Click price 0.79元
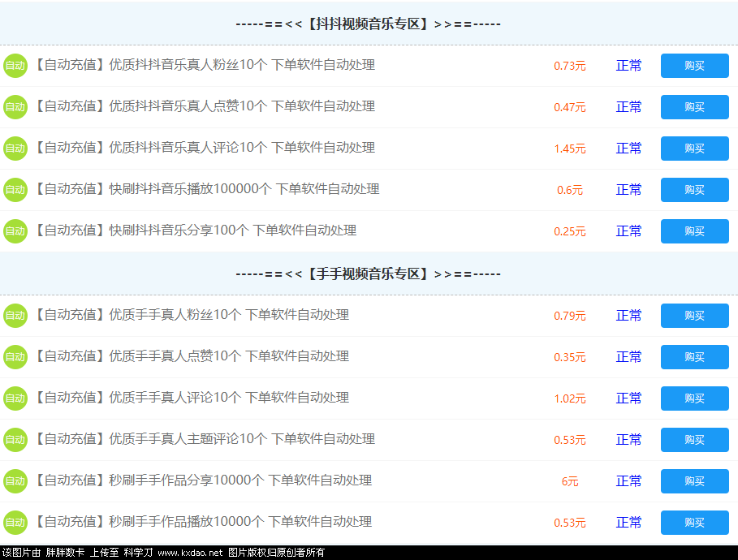 570,316
